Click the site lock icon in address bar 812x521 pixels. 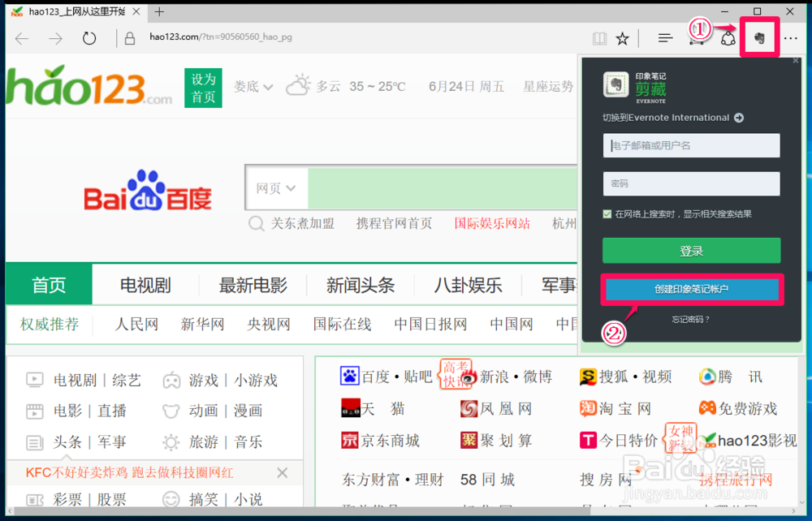click(130, 38)
